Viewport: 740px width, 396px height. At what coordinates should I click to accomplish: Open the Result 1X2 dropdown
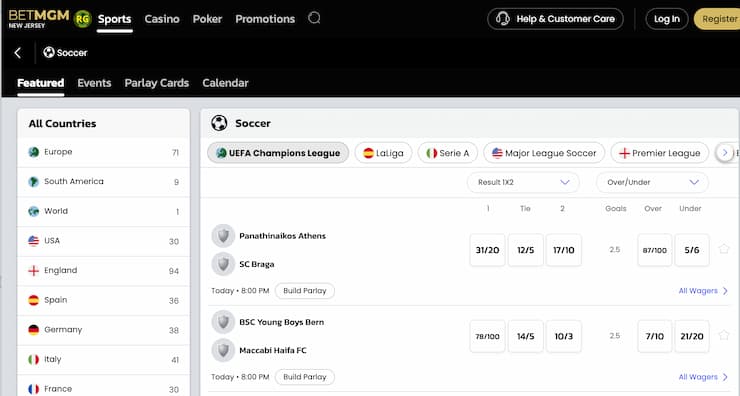(x=523, y=182)
